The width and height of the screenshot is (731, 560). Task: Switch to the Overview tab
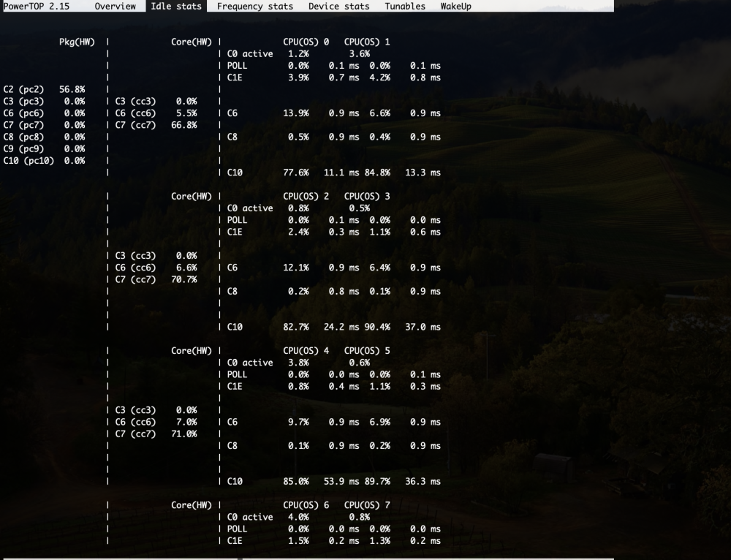coord(115,6)
